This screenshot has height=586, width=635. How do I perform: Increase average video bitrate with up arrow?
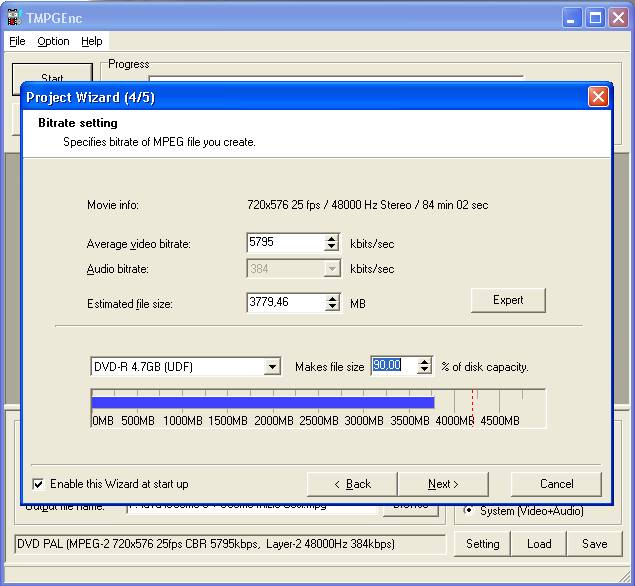[x=332, y=239]
